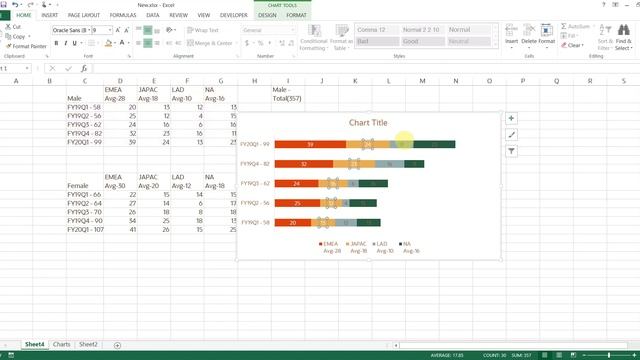
Task: Toggle align right
Action: click(x=157, y=43)
